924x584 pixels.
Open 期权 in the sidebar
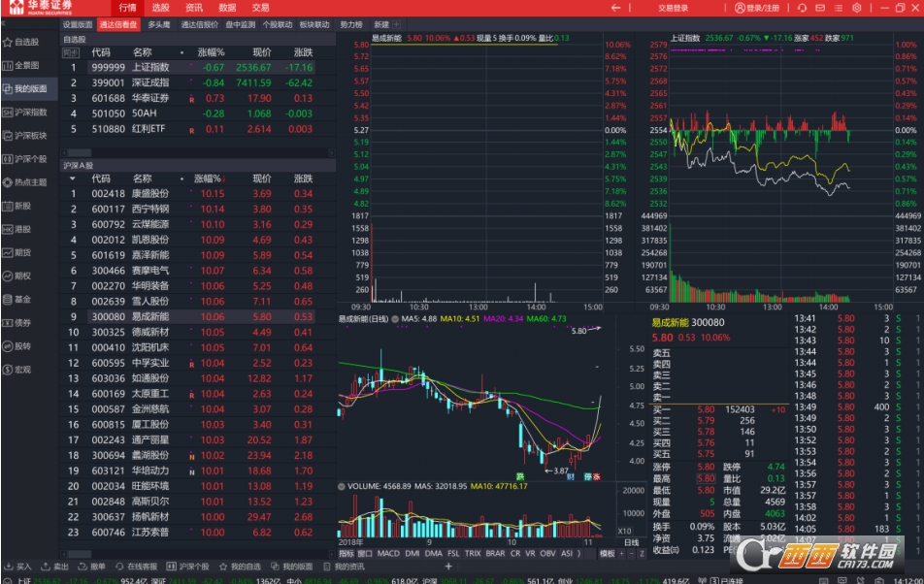(x=17, y=276)
